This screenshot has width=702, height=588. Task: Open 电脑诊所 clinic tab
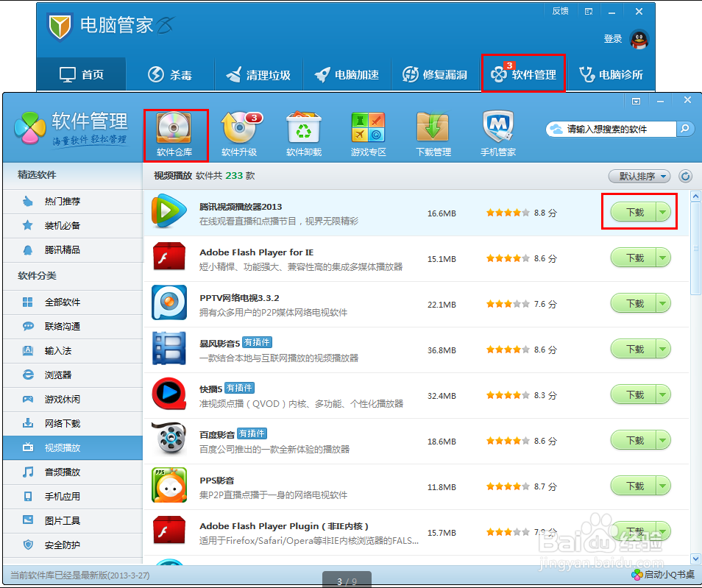pyautogui.click(x=611, y=74)
